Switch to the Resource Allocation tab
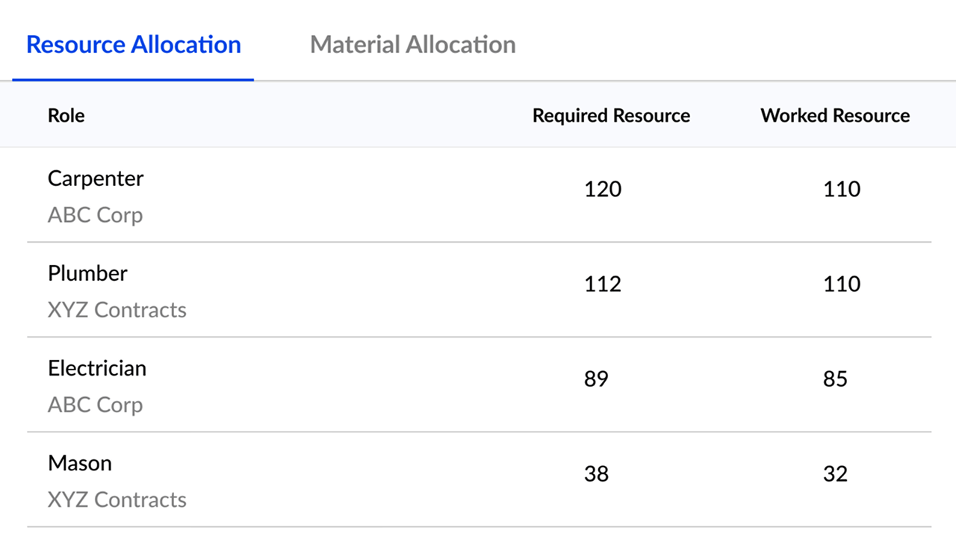This screenshot has height=560, width=956. (x=133, y=45)
